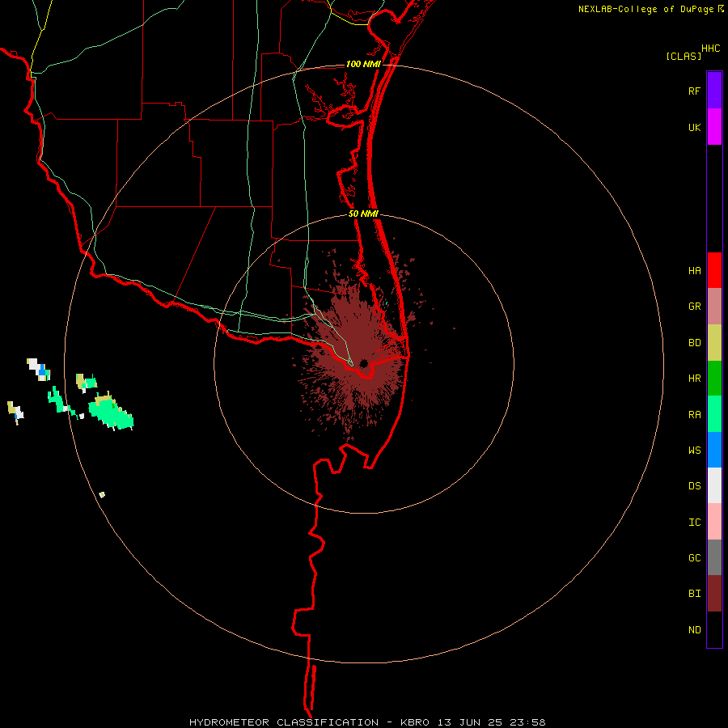Click the 50 NMI range ring label
Viewport: 728px width, 728px height.
coord(363,214)
